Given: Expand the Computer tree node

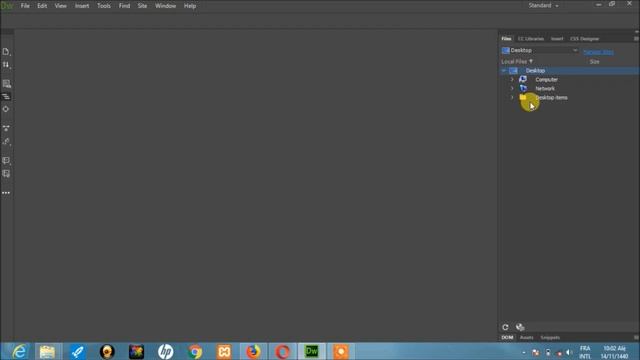Looking at the screenshot, I should 512,80.
